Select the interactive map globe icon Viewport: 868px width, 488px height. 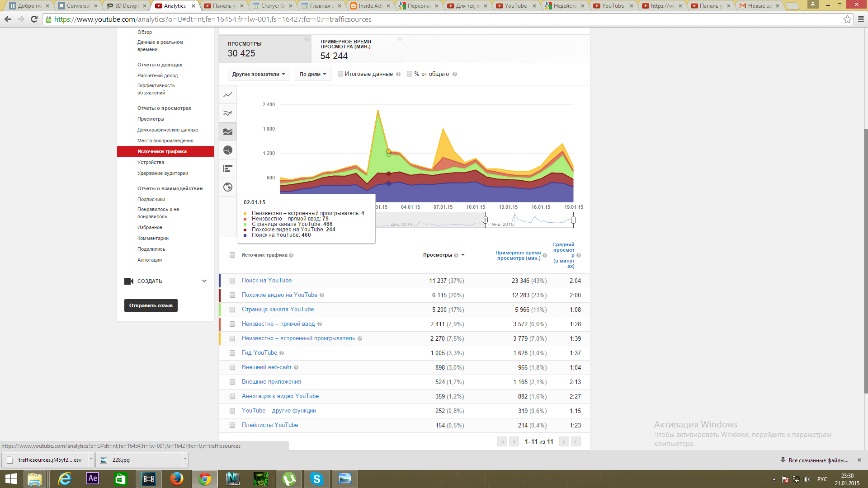tap(228, 187)
